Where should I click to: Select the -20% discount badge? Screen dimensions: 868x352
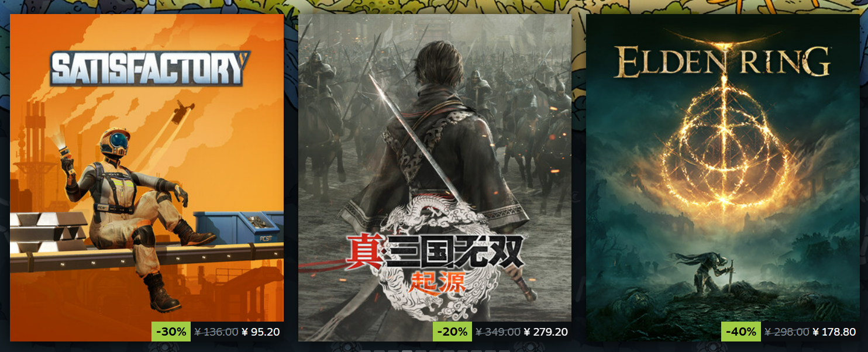tap(452, 332)
